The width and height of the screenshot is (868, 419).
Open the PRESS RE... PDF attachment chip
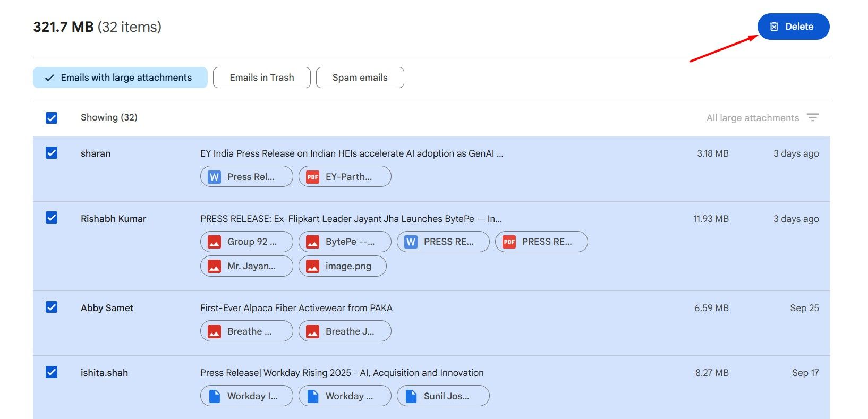click(541, 242)
